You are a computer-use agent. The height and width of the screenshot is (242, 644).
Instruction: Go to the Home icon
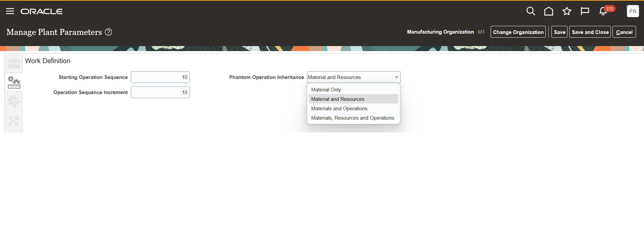549,11
